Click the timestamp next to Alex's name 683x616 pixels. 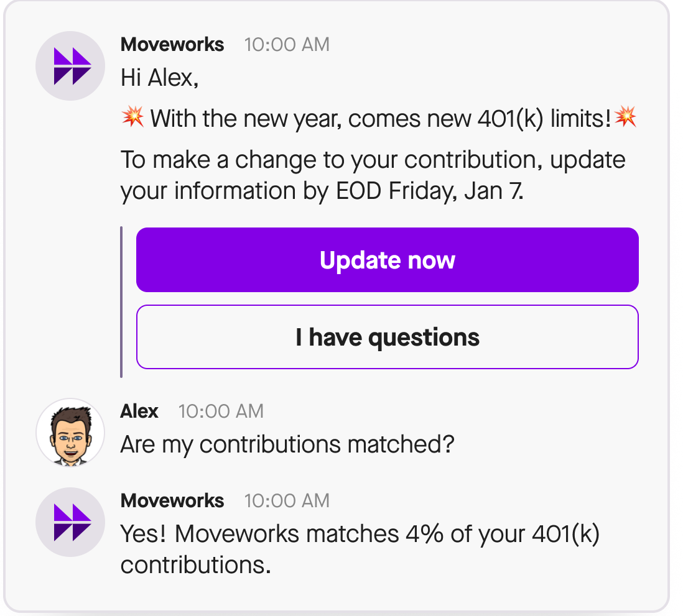tap(221, 411)
